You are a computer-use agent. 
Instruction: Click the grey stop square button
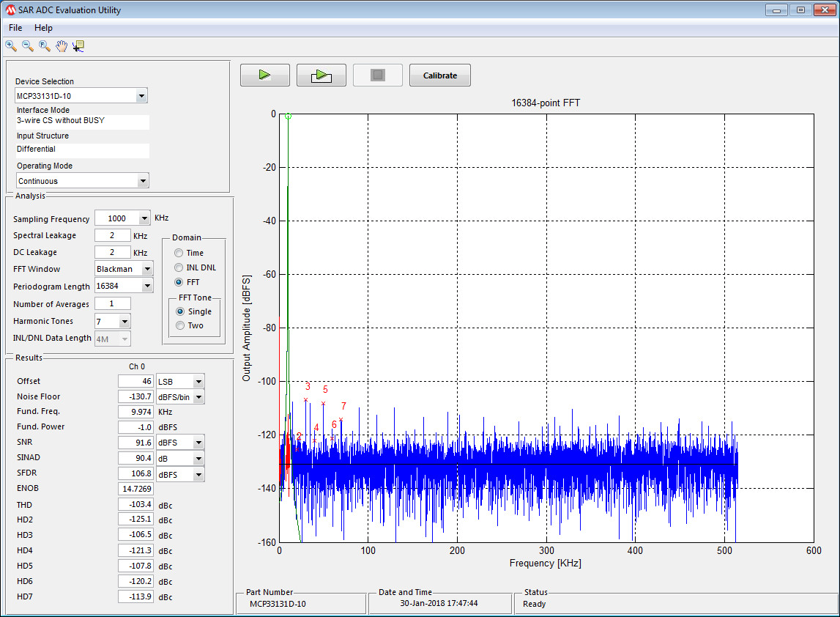point(377,75)
